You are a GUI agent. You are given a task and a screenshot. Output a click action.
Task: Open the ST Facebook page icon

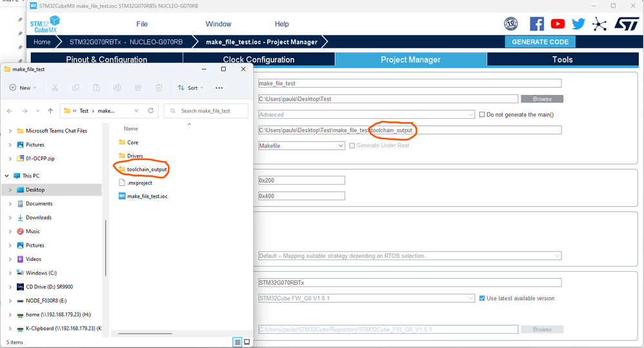coord(537,24)
